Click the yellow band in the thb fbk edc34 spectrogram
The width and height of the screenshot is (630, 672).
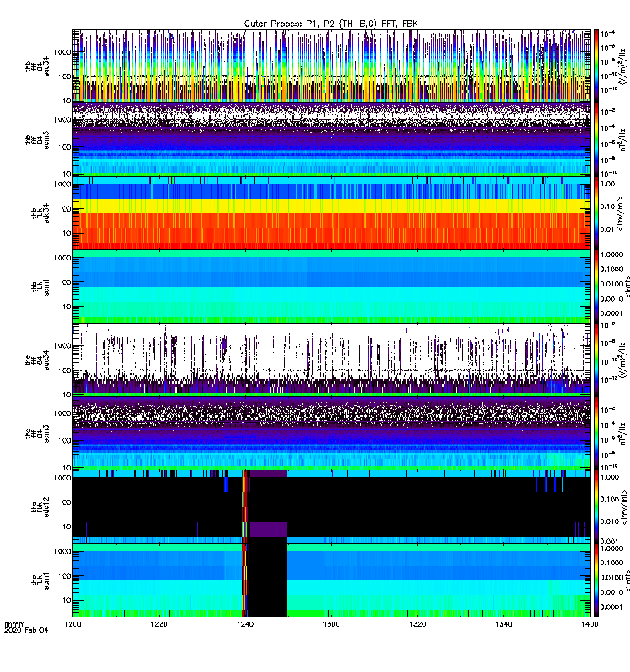pyautogui.click(x=336, y=205)
